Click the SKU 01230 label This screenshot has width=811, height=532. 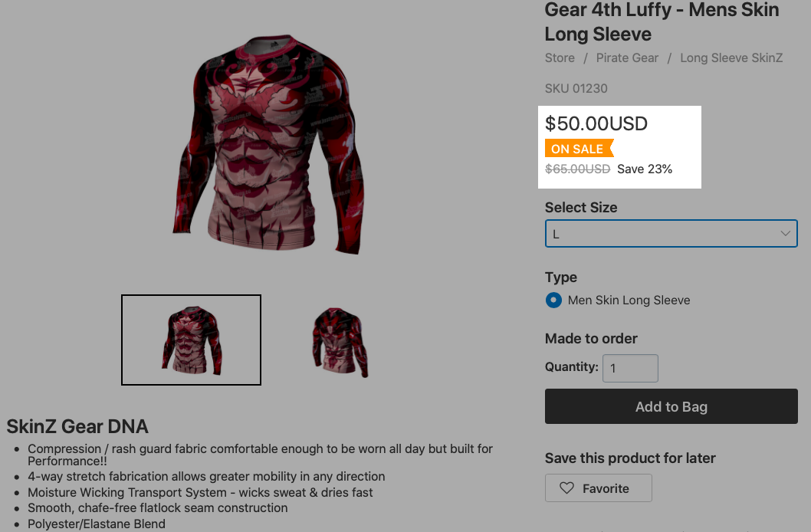(576, 88)
